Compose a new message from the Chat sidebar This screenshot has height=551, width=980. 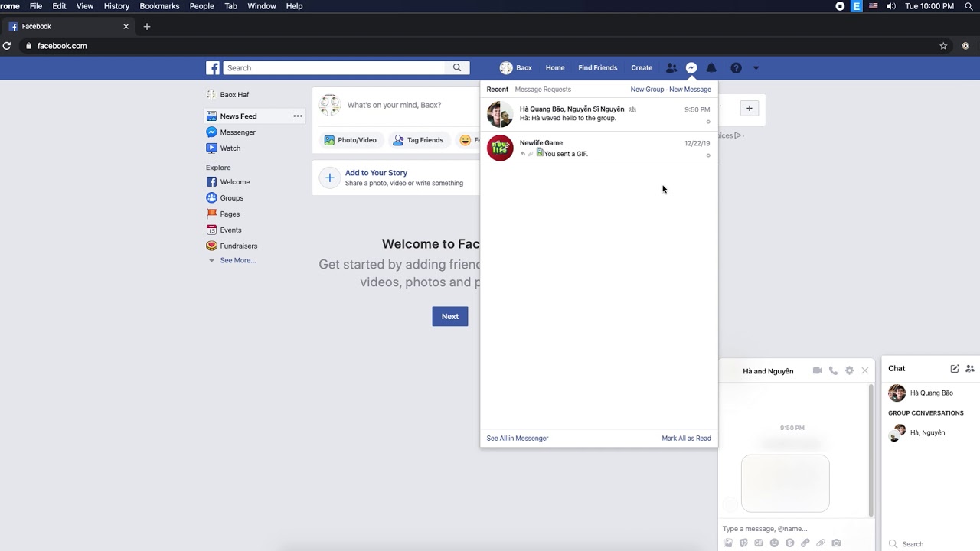click(955, 368)
